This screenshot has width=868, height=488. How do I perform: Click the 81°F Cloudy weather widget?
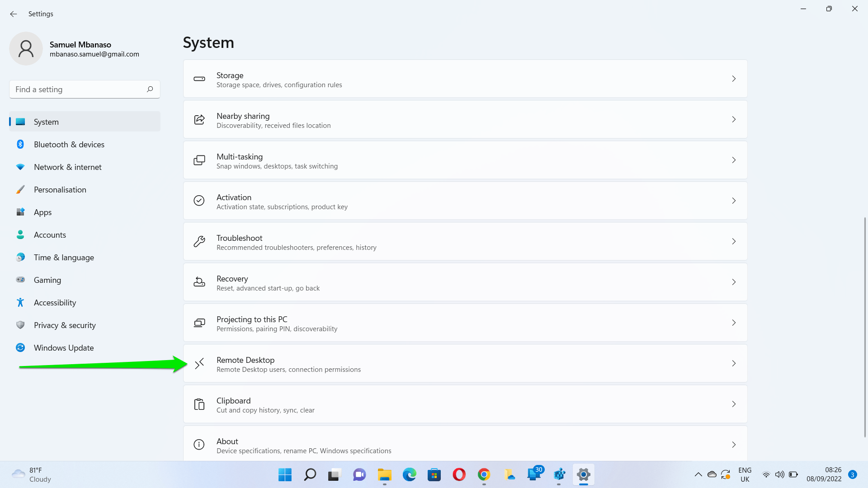click(31, 474)
